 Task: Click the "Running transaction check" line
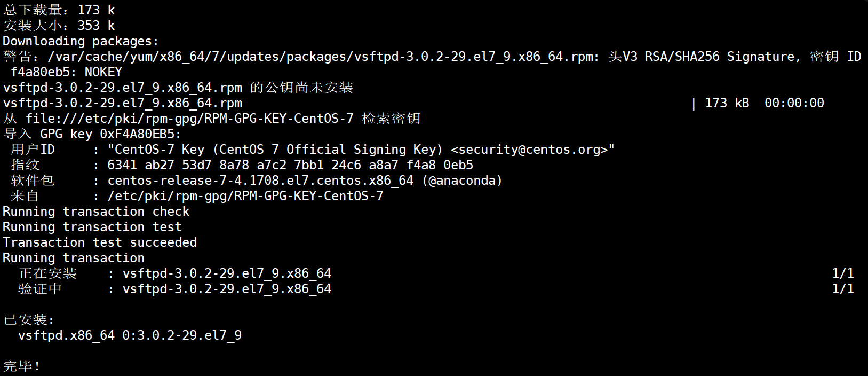click(x=96, y=211)
